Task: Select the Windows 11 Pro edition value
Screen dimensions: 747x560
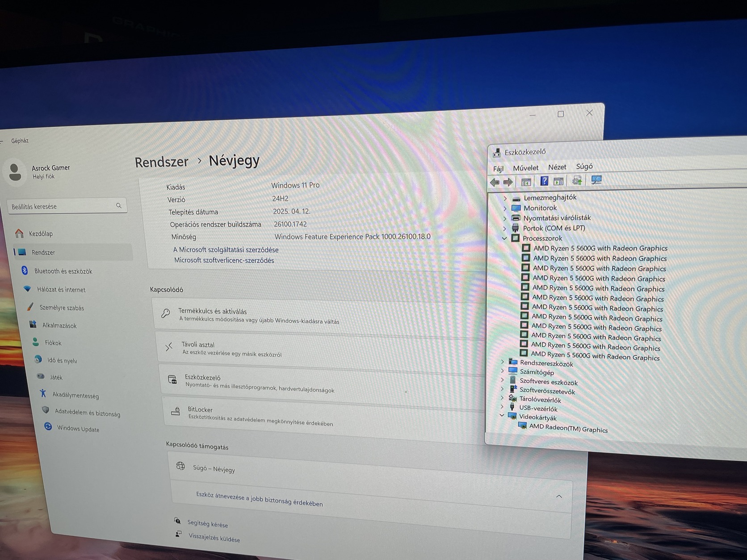Action: (x=295, y=185)
